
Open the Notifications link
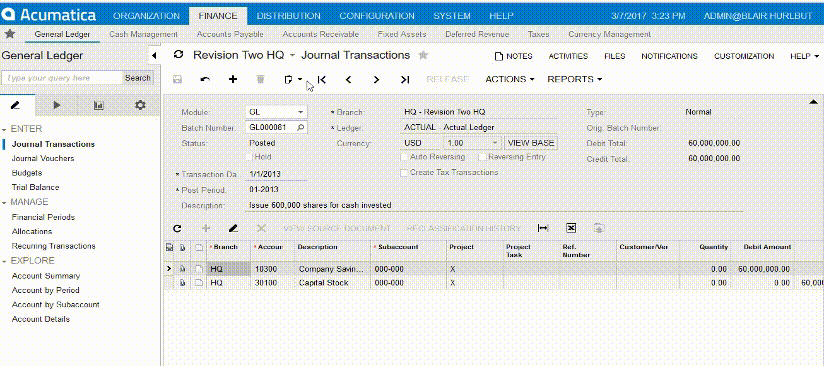tap(669, 56)
